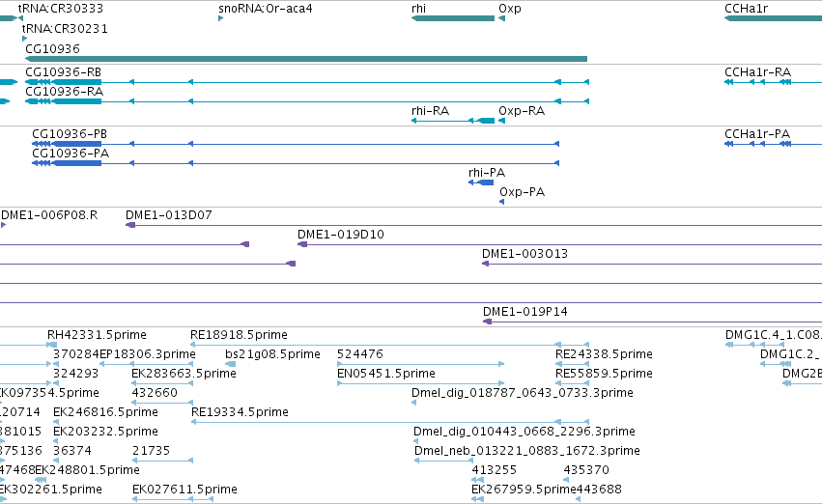Select Dmel_dig_010443_0668_2296.3prime label
This screenshot has height=504, width=822.
click(x=524, y=432)
